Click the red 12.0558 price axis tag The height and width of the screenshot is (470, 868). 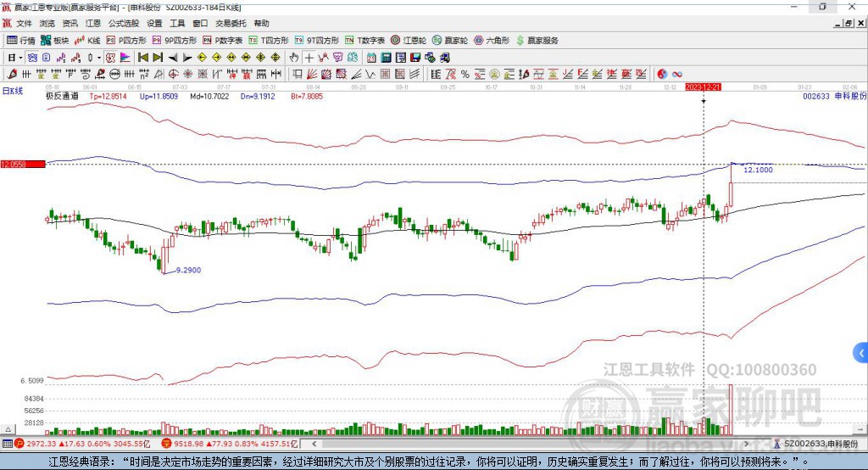pyautogui.click(x=23, y=164)
